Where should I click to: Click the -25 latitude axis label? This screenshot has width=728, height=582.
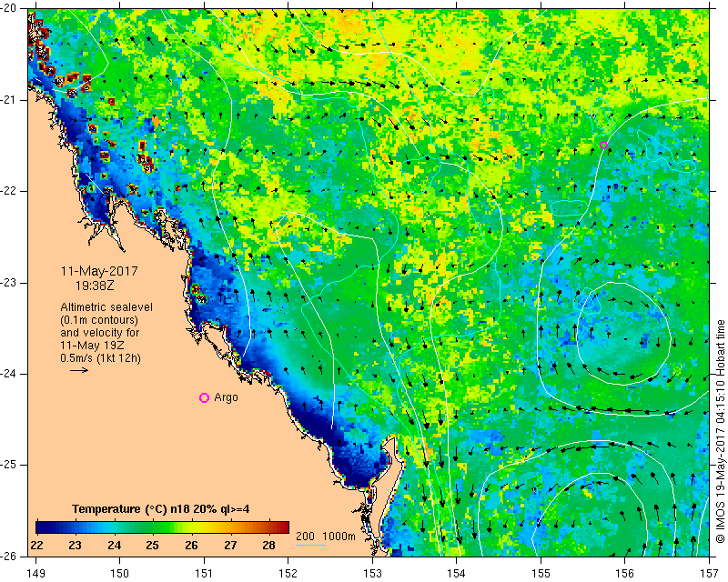tap(9, 465)
